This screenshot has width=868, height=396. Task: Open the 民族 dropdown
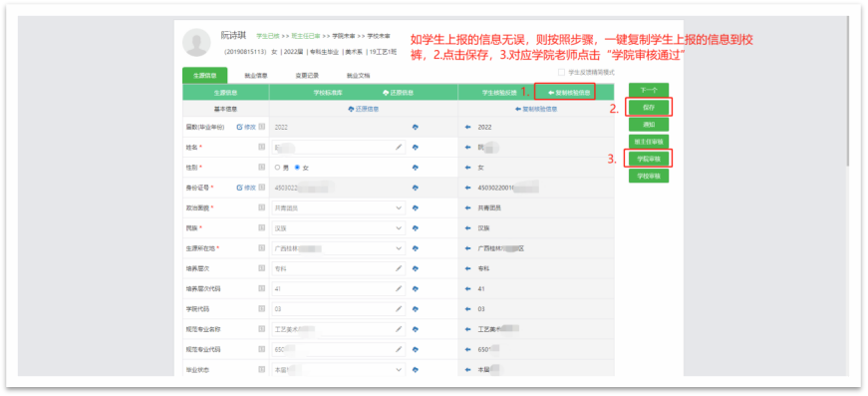tap(340, 228)
